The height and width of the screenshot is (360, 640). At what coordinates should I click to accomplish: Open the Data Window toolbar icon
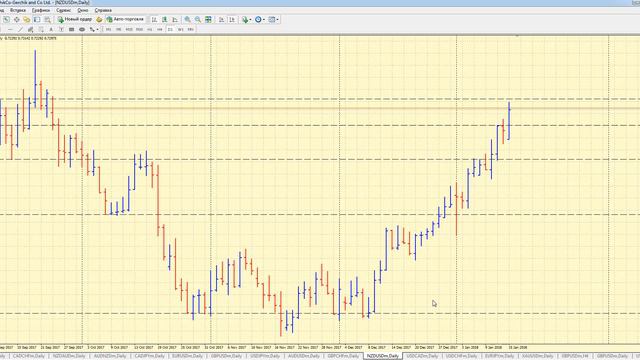(x=16, y=19)
